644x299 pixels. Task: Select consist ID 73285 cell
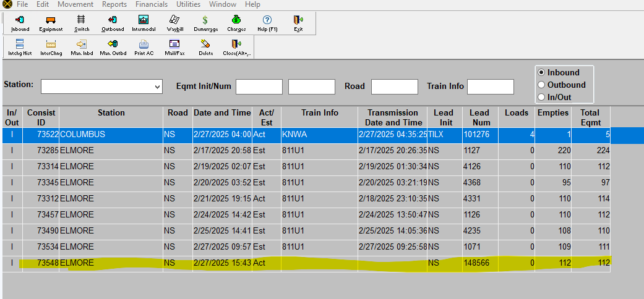(41, 151)
